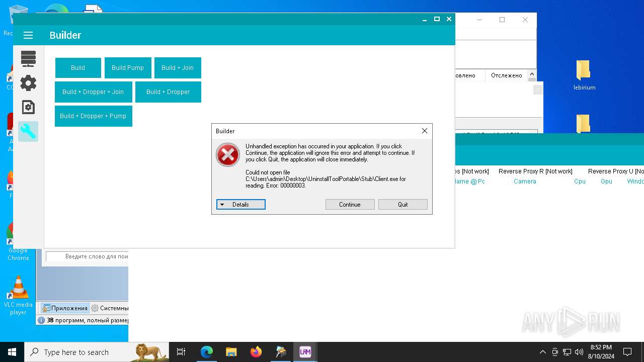Open the lebirium desktop folder
Screen dimensions: 644x362
pos(584,75)
